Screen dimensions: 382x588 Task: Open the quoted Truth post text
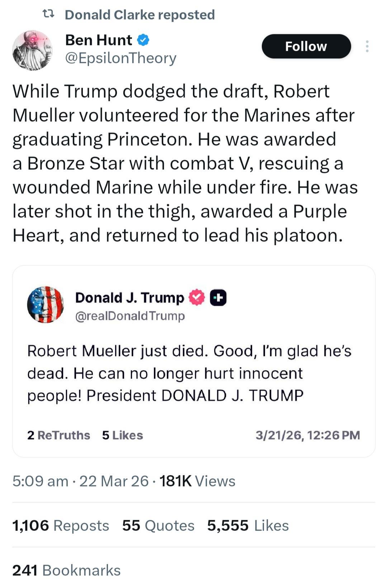pyautogui.click(x=189, y=373)
